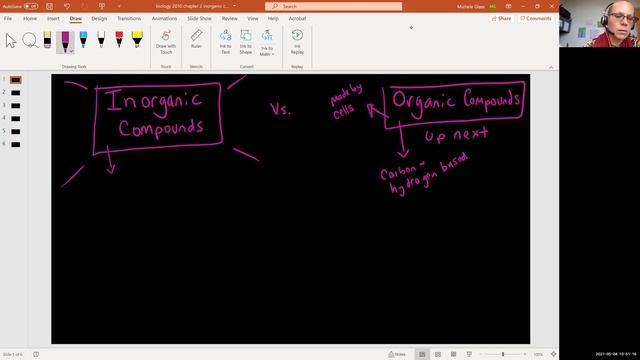Toggle the Notes pane
Image resolution: width=640 pixels, height=360 pixels.
click(397, 354)
